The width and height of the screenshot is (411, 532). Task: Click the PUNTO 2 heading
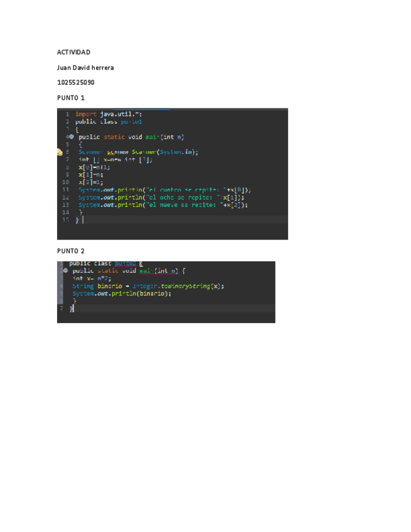71,251
